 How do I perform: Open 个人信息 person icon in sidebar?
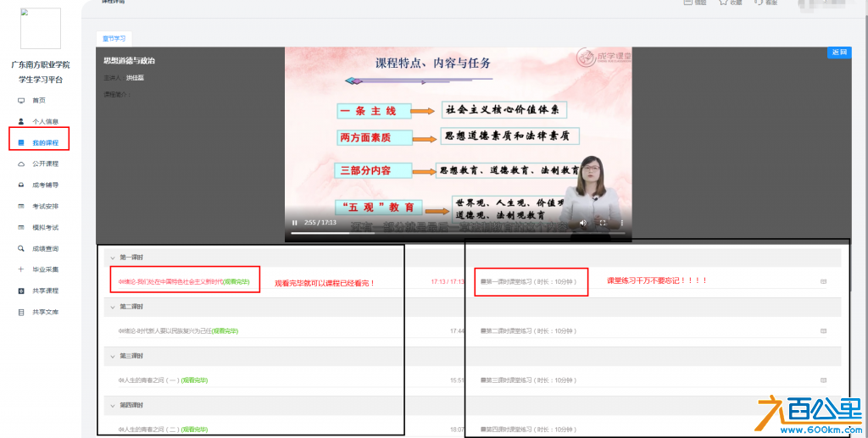[21, 122]
